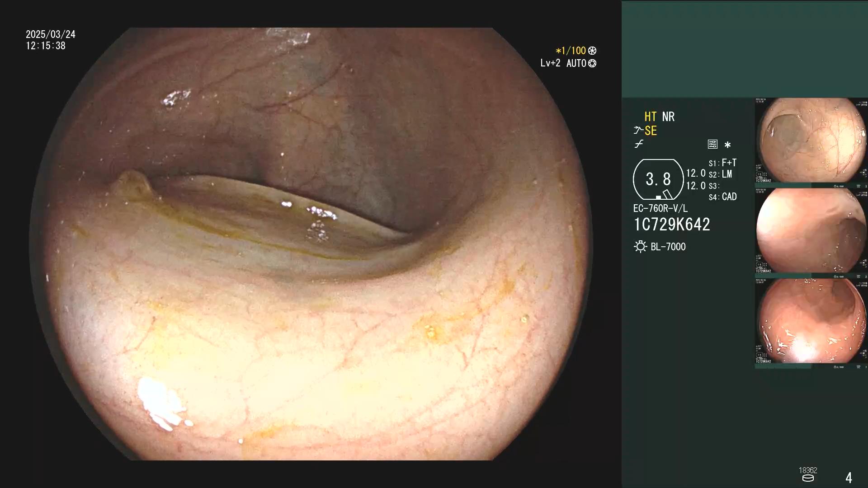Screen dimensions: 868x488
Task: Click the storage disk icon under 18362
Action: [808, 478]
